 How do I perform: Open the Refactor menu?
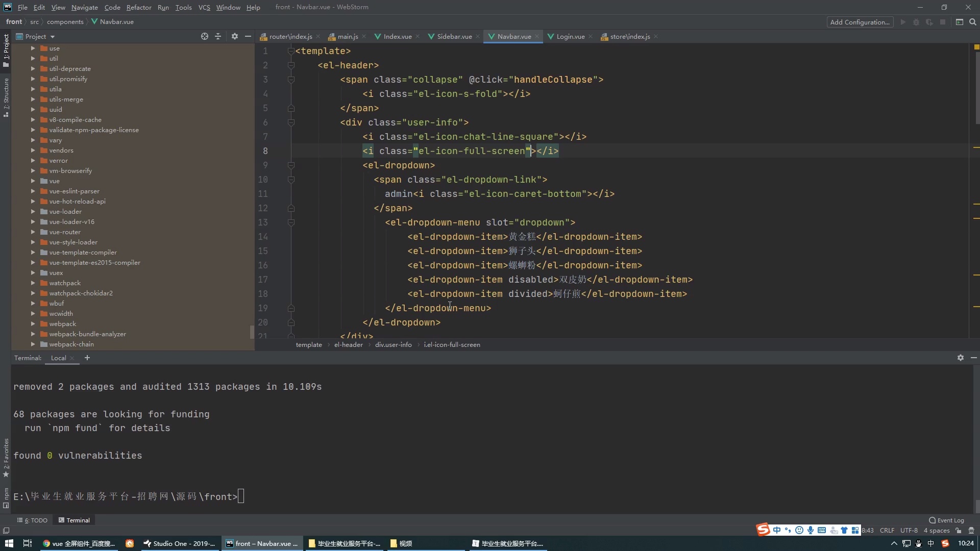point(139,7)
